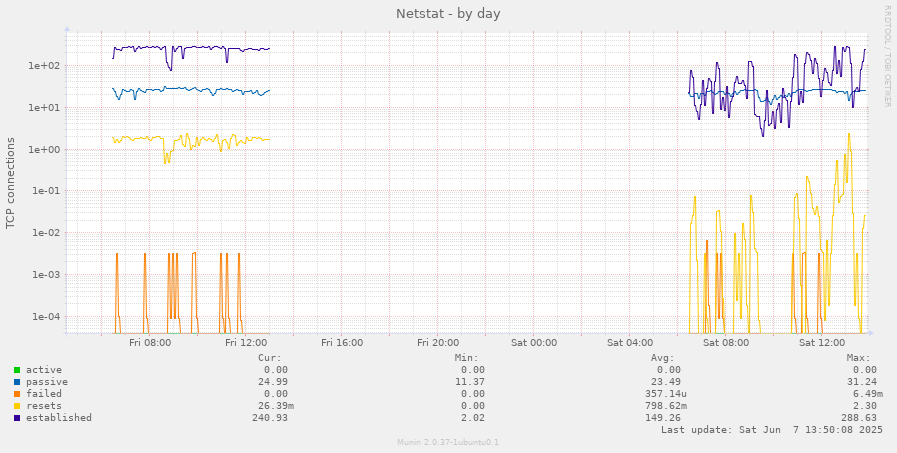Click the 'established' legend label
Screen dimensions: 897x453
pos(58,418)
